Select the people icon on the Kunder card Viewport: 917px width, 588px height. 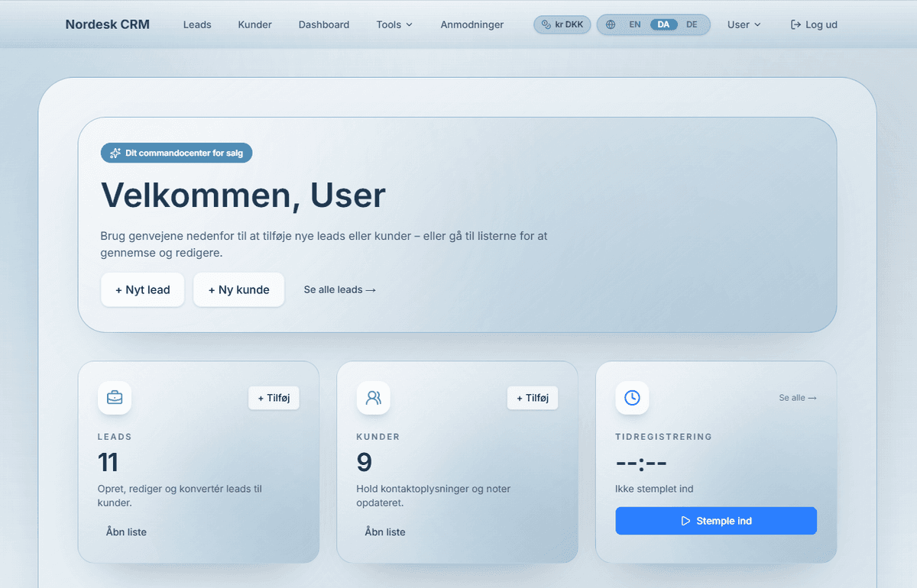[x=373, y=397]
